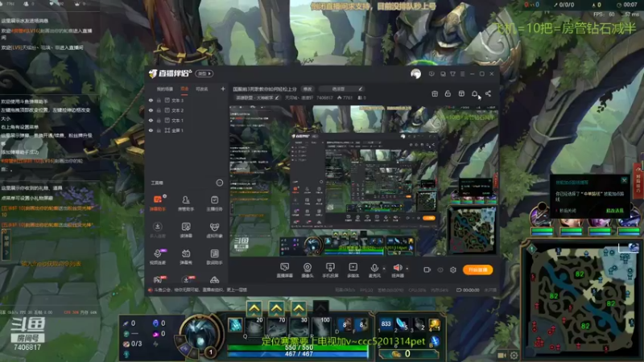Viewport: 644px width, 362px height.
Task: Select the 文本3 source row
Action: pyautogui.click(x=187, y=100)
